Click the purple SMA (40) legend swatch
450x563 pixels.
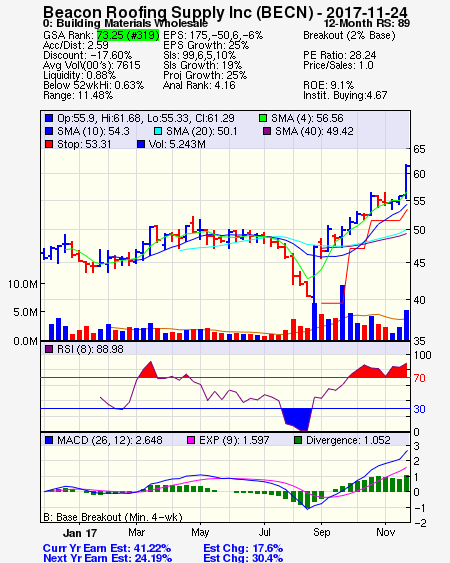point(267,131)
